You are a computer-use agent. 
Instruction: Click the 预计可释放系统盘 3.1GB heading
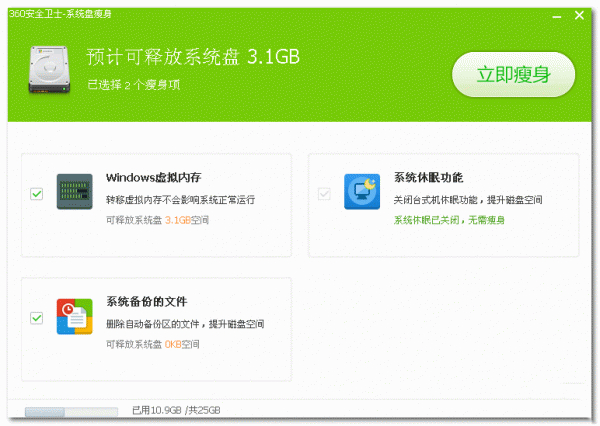coord(193,55)
